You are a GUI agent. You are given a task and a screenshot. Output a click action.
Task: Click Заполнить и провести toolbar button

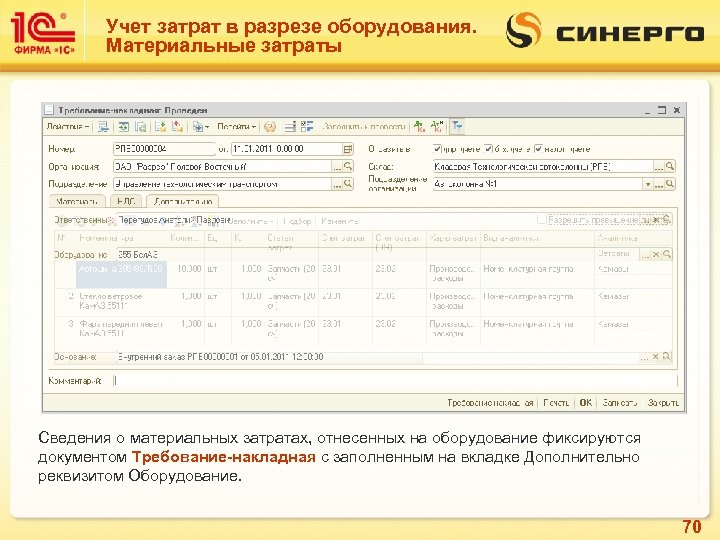[363, 127]
